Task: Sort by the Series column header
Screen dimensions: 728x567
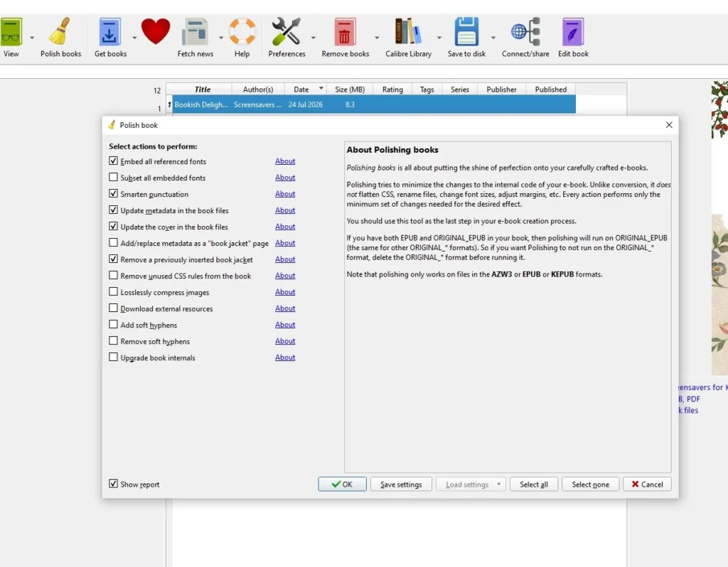Action: coord(460,89)
